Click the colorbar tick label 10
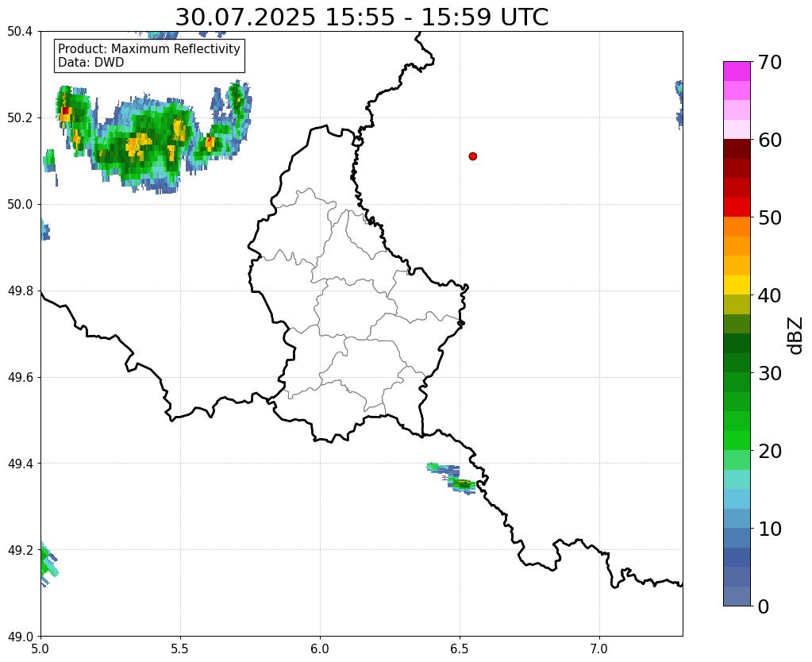 pos(770,529)
